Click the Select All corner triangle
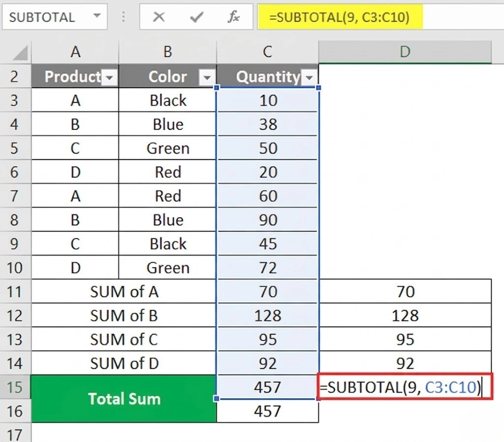The image size is (504, 442). coord(20,53)
